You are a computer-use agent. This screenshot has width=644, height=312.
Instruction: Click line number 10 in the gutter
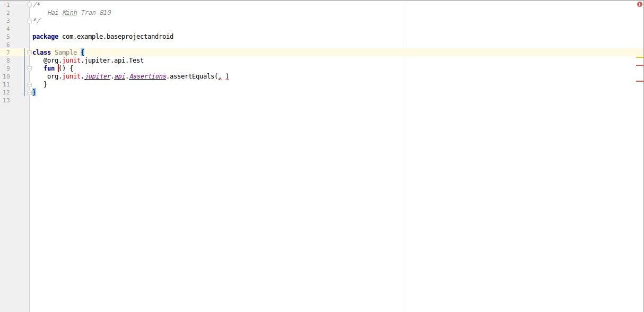[6, 76]
